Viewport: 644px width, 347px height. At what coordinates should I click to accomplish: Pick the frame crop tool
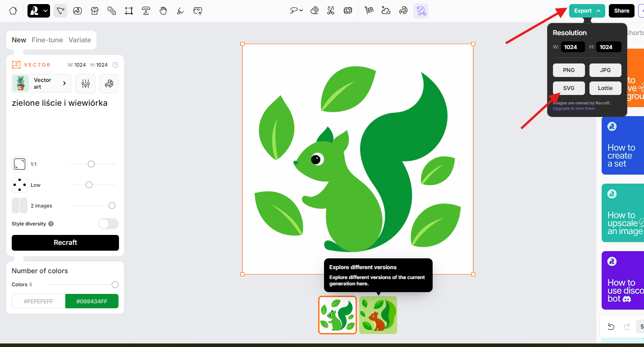coord(129,11)
